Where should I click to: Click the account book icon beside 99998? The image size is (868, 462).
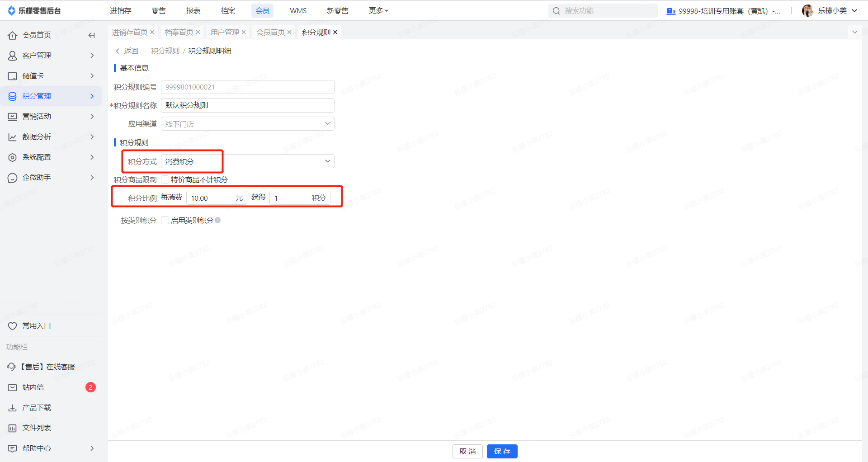(x=671, y=11)
